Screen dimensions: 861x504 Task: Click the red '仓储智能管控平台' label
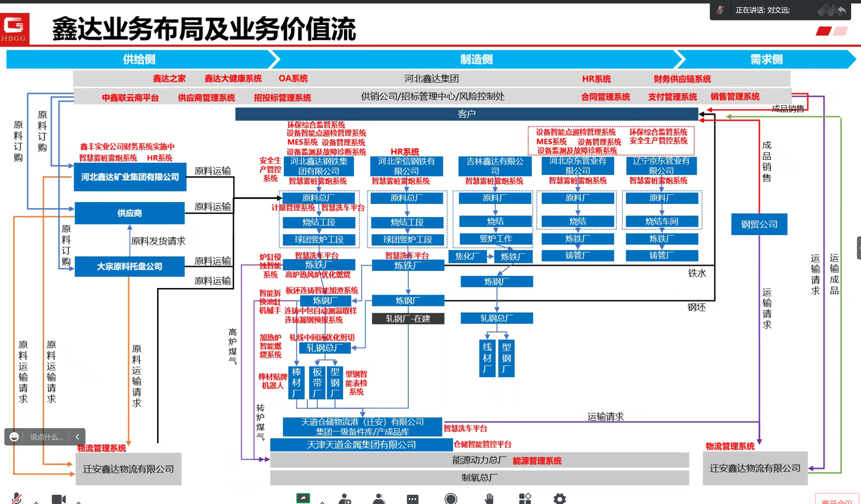pyautogui.click(x=482, y=445)
